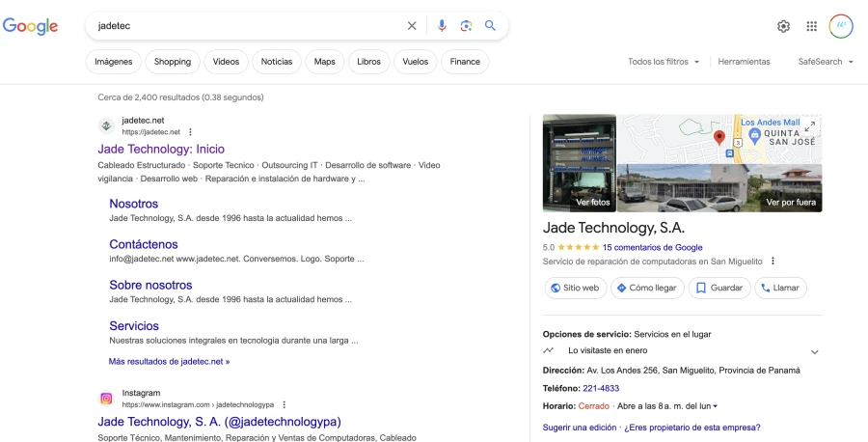Open 'Ver fotos' thumbnail of server rack
The height and width of the screenshot is (442, 868).
(x=579, y=163)
